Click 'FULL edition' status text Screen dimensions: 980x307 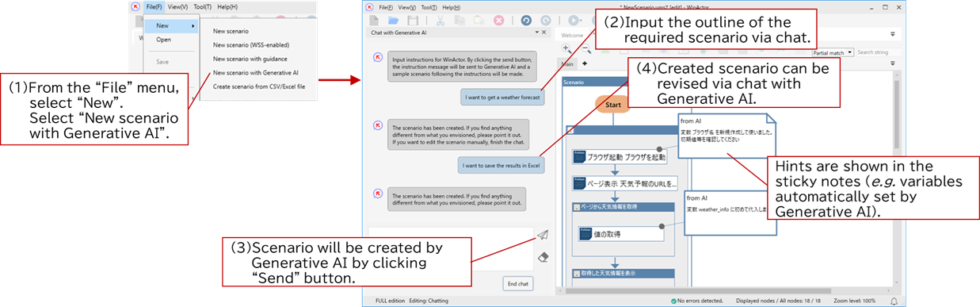(391, 301)
